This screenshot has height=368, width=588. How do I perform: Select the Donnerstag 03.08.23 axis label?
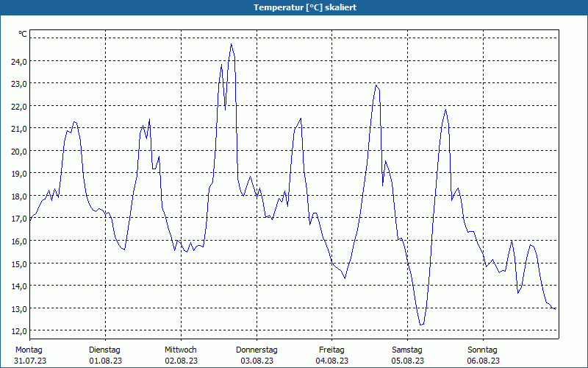(257, 355)
